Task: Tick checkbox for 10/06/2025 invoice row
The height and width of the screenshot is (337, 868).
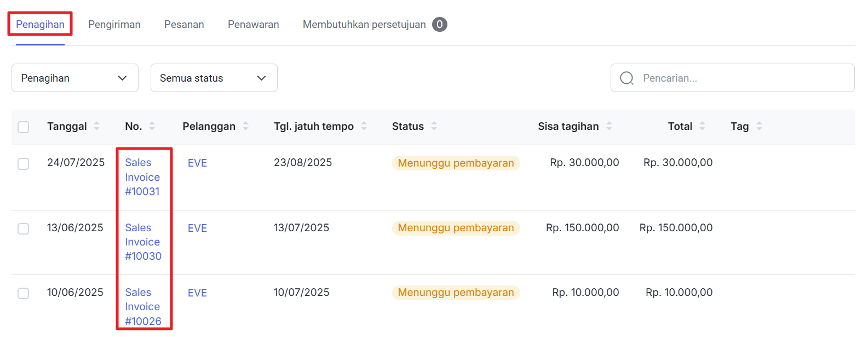Action: click(23, 293)
